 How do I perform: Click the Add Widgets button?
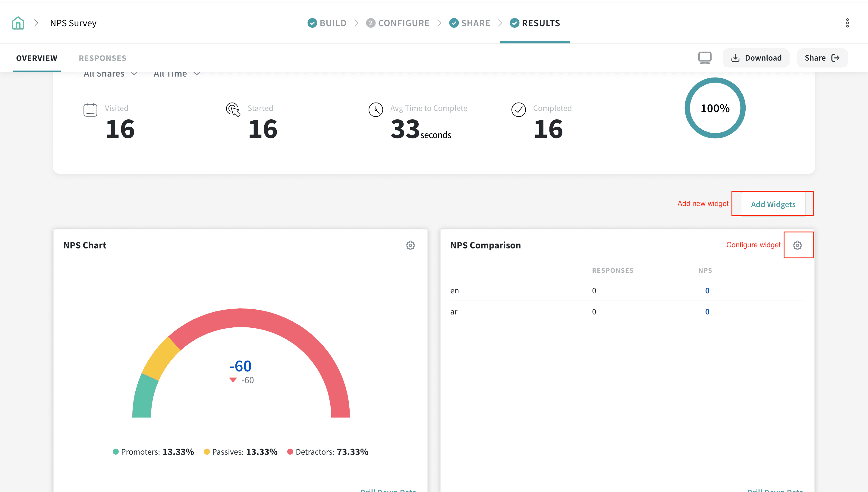773,204
